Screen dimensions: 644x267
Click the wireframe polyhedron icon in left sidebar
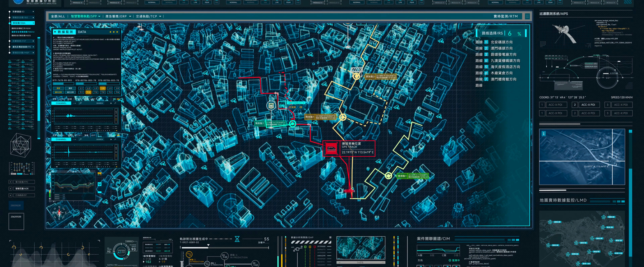[21, 145]
